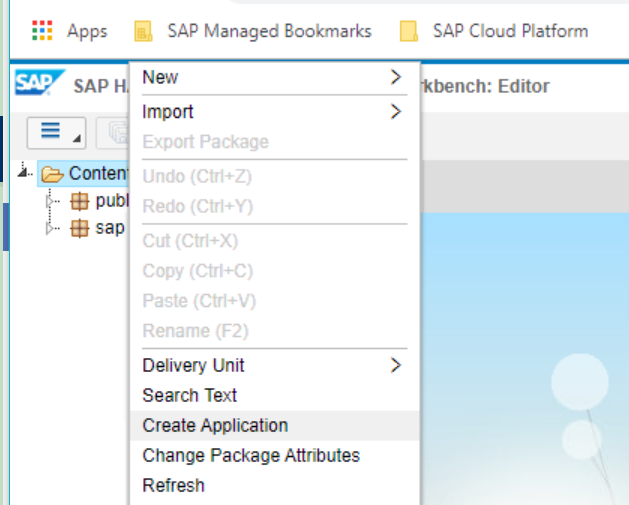Image resolution: width=629 pixels, height=505 pixels.
Task: Choose Search Text from context menu
Action: (190, 395)
